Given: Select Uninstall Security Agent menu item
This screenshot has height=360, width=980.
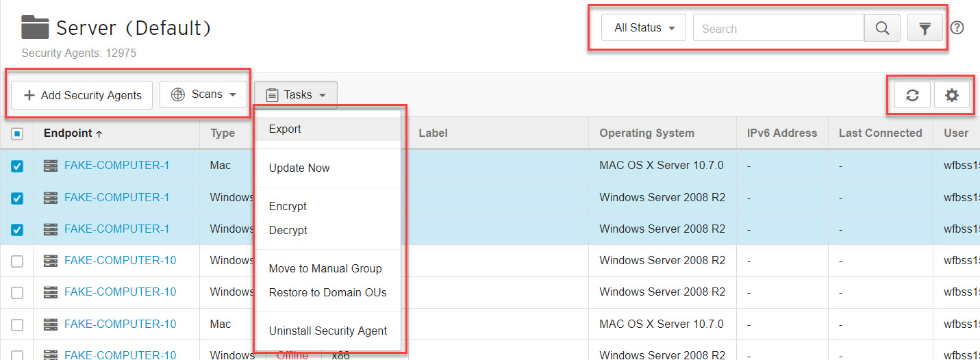Looking at the screenshot, I should point(328,331).
